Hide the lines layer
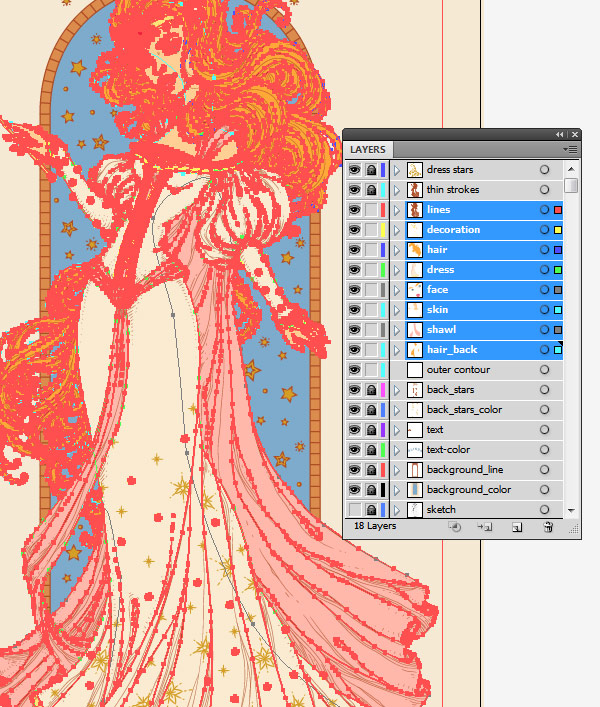600x707 pixels. coord(354,210)
